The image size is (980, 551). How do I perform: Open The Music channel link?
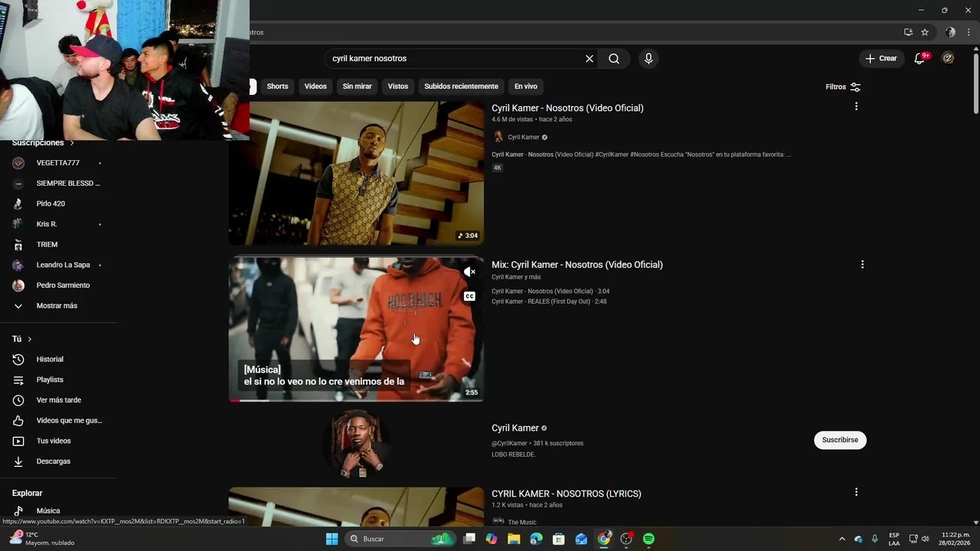coord(522,522)
